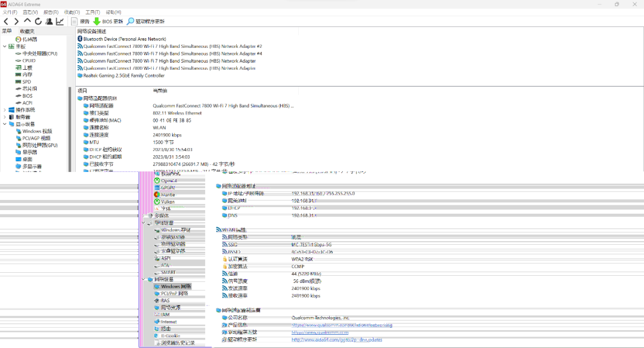This screenshot has width=644, height=348.
Task: Select the ASPI tree item
Action: coord(163,258)
